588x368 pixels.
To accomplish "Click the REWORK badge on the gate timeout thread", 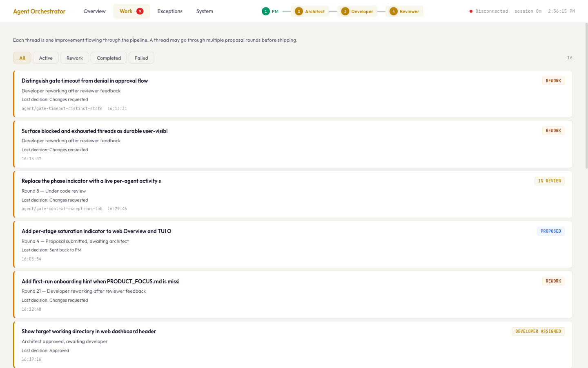I will (553, 81).
